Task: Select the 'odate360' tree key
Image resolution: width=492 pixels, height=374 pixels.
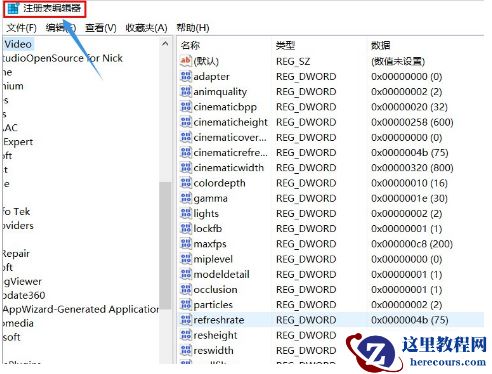Action: tap(24, 295)
